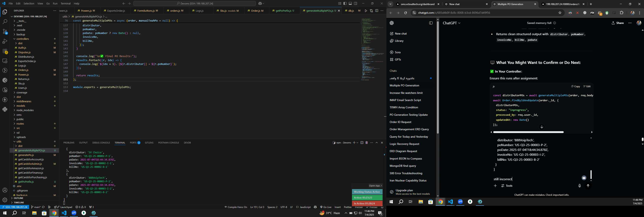This screenshot has height=217, width=644.
Task: Open Upgrade plan in ChatGPT sidebar
Action: point(410,192)
